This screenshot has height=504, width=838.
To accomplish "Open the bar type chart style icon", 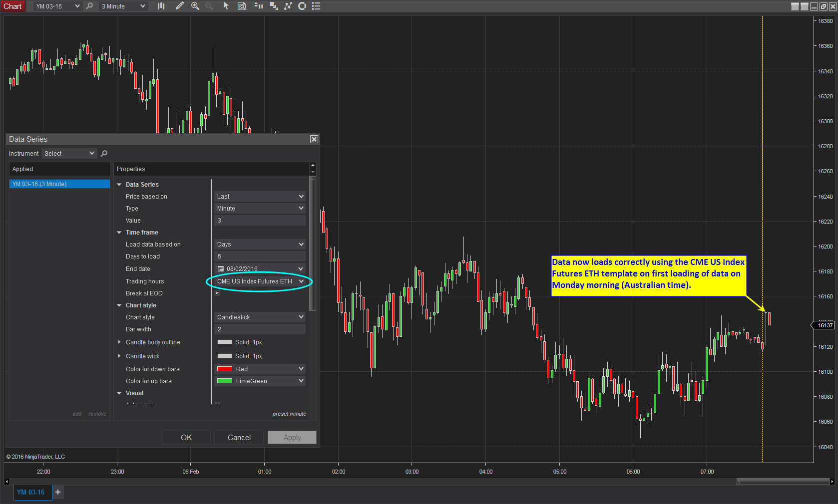I will tap(161, 6).
